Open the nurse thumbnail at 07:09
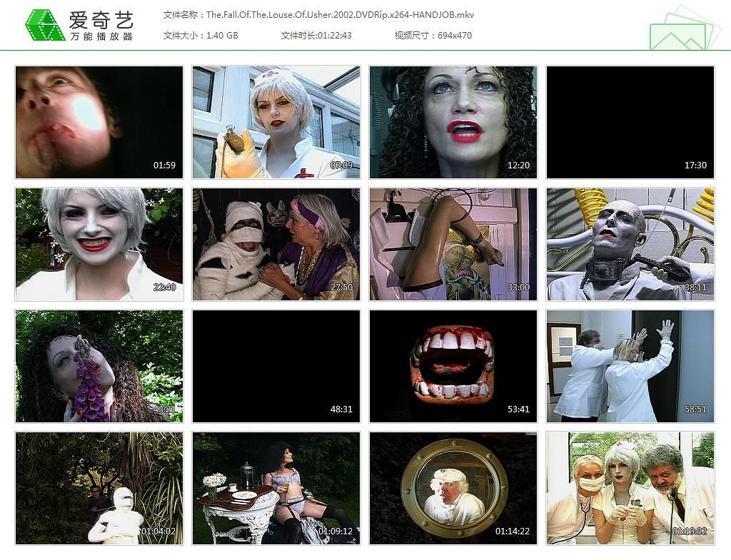731x560 pixels. tap(276, 122)
